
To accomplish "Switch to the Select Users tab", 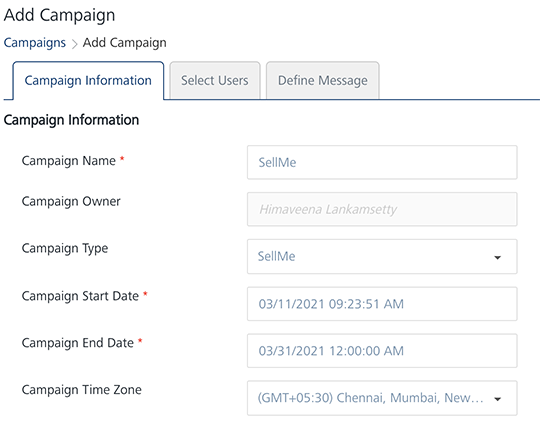I will point(215,81).
